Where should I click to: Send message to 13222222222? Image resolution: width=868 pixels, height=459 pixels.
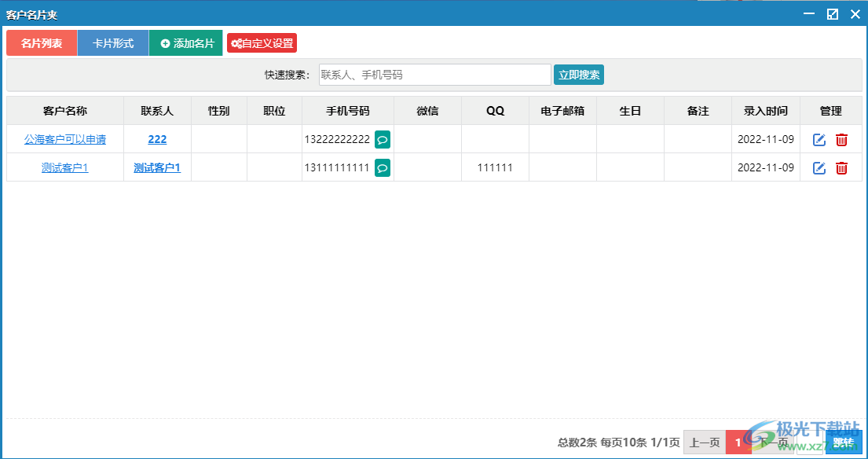[x=383, y=140]
